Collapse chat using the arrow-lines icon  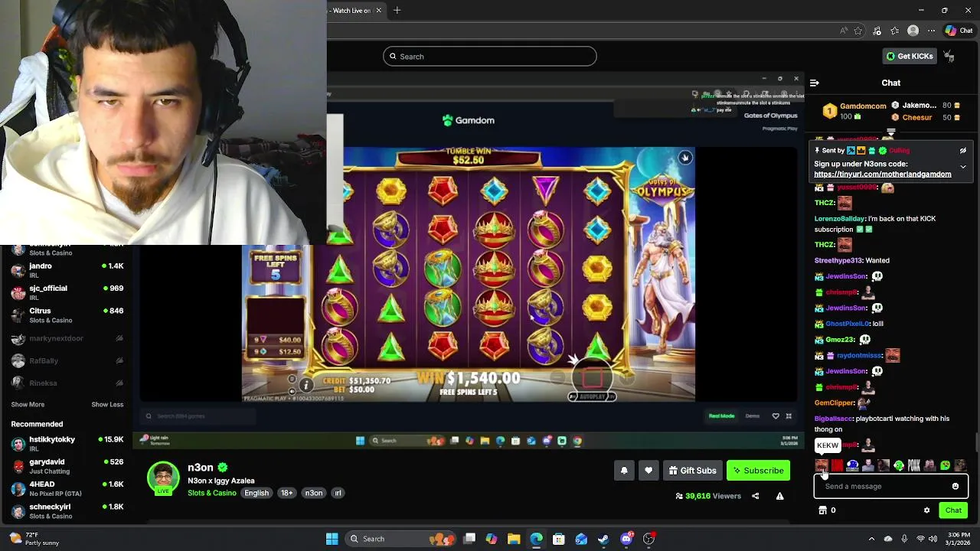815,83
